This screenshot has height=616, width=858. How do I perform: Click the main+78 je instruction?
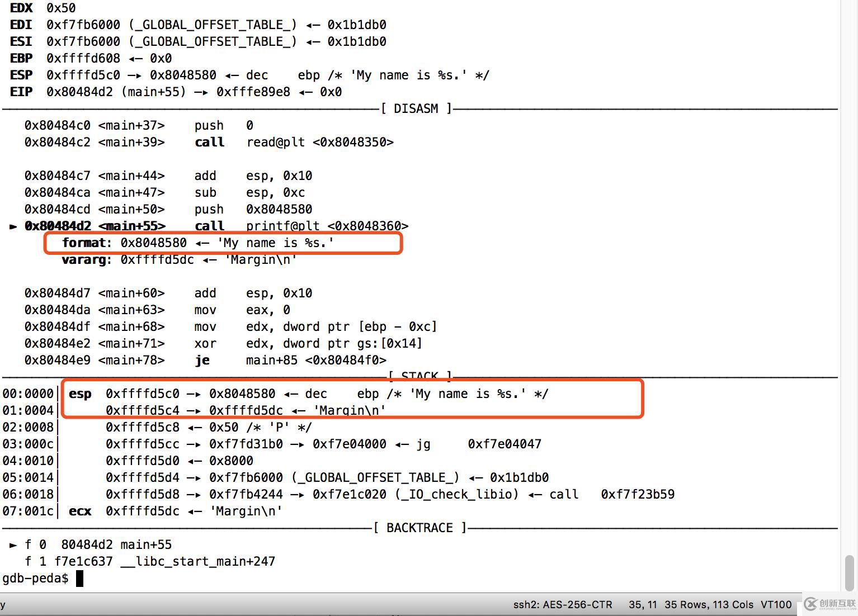[205, 360]
